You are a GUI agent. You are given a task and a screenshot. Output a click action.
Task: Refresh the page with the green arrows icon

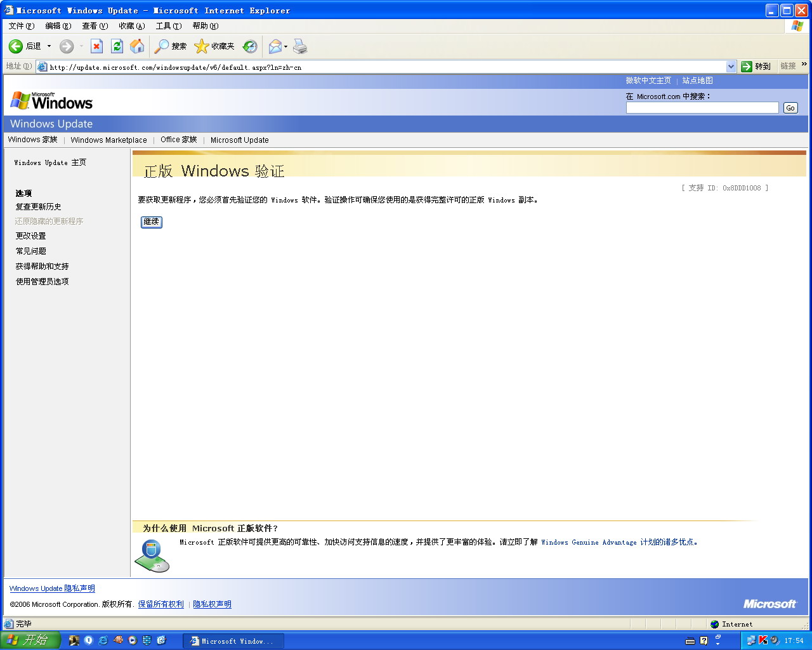(117, 46)
